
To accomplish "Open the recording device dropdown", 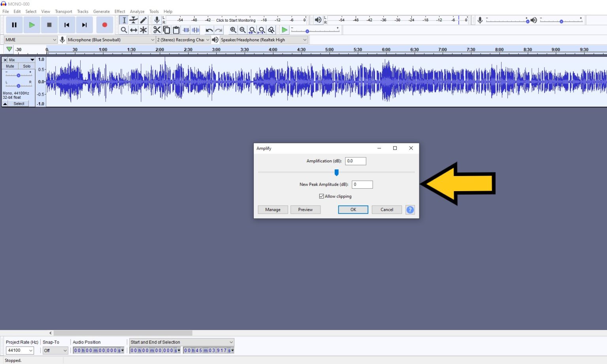I will coord(153,39).
